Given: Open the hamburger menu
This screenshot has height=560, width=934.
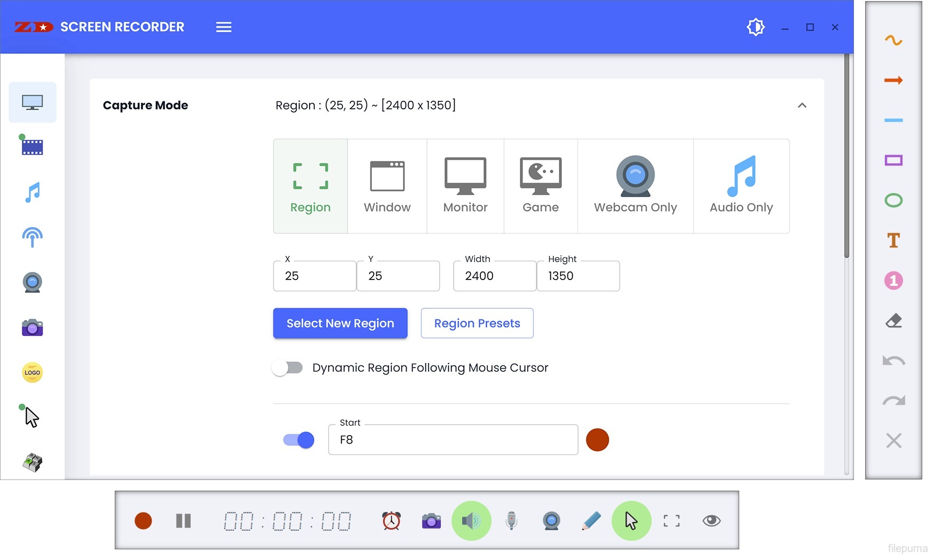Looking at the screenshot, I should [224, 27].
